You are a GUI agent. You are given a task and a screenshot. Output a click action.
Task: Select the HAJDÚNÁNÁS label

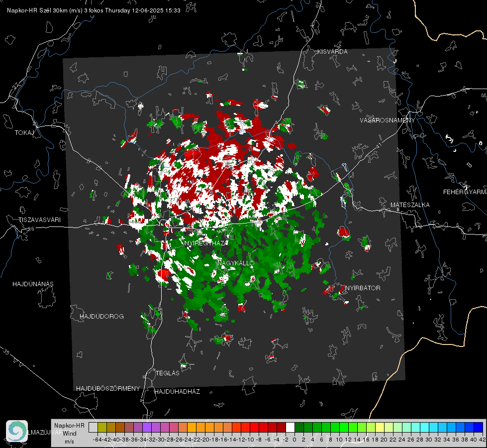tap(33, 284)
